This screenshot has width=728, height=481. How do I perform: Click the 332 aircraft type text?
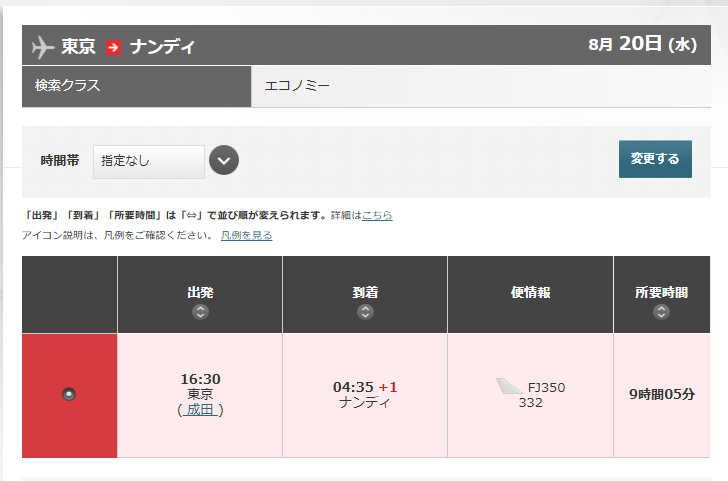[531, 403]
